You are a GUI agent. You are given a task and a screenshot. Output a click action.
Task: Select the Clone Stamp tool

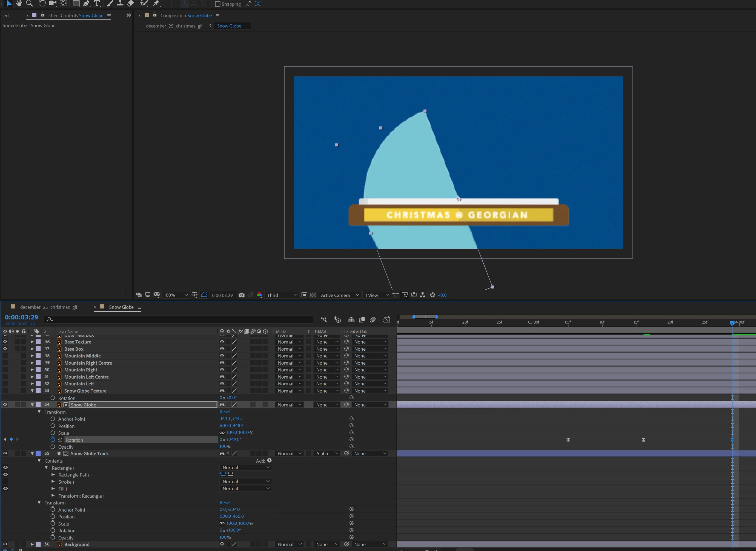[x=120, y=3]
